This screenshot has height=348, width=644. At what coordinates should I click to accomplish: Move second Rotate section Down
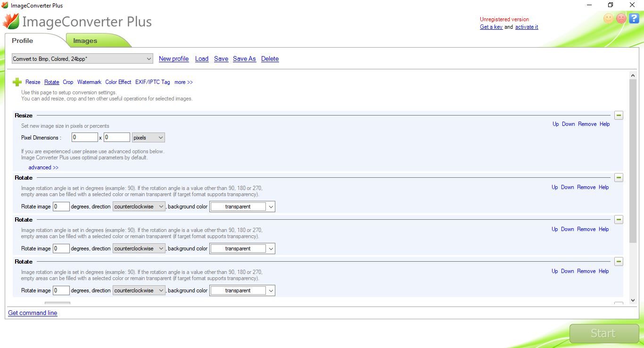pos(568,229)
